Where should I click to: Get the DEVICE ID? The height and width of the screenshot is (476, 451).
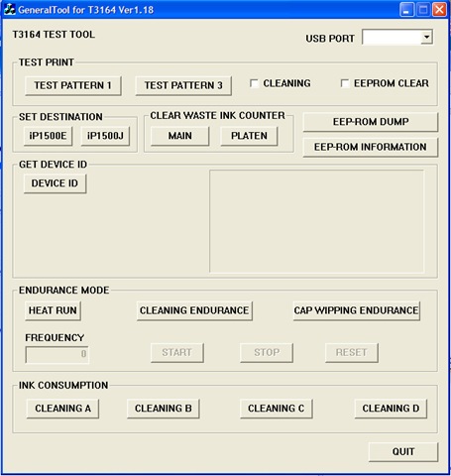coord(55,183)
